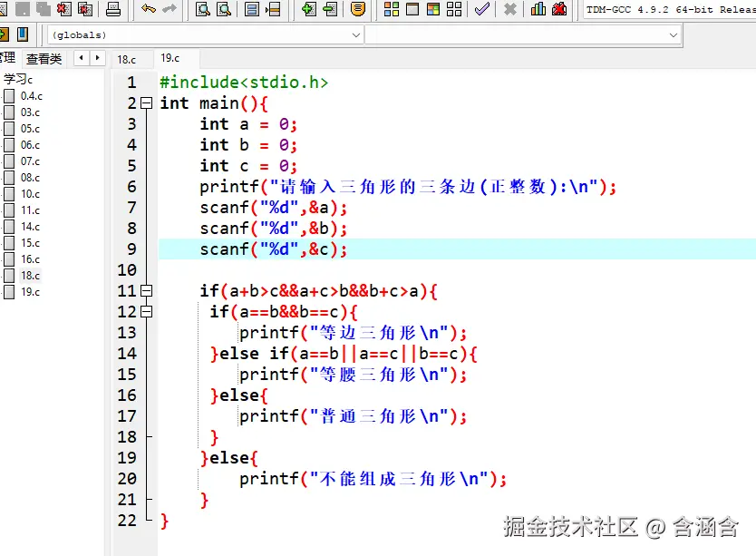Open file 19.c in project tree

[x=30, y=292]
